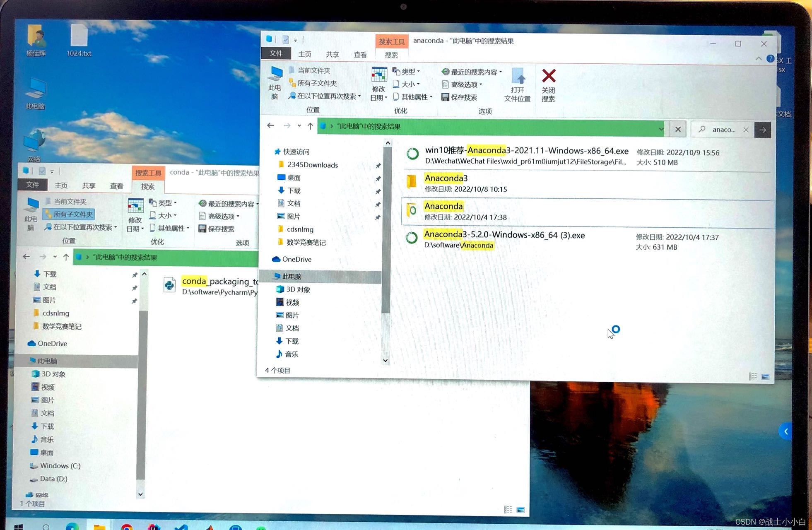The image size is (812, 530).
Task: Go up one level in conda window
Action: (66, 257)
